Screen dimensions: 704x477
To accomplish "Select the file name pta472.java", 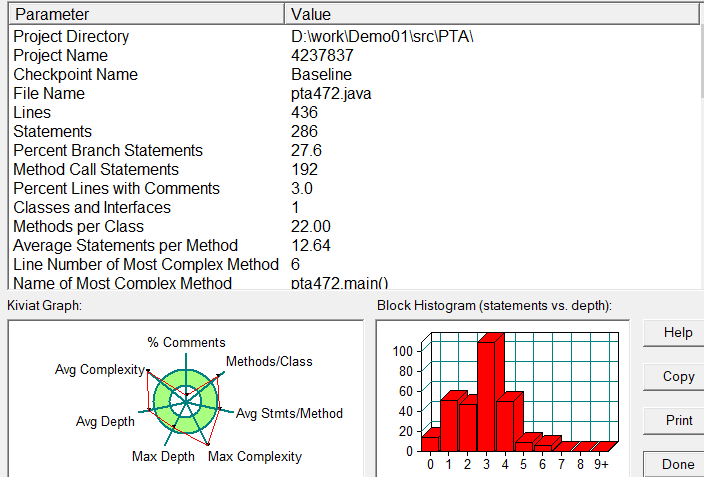I will (331, 93).
